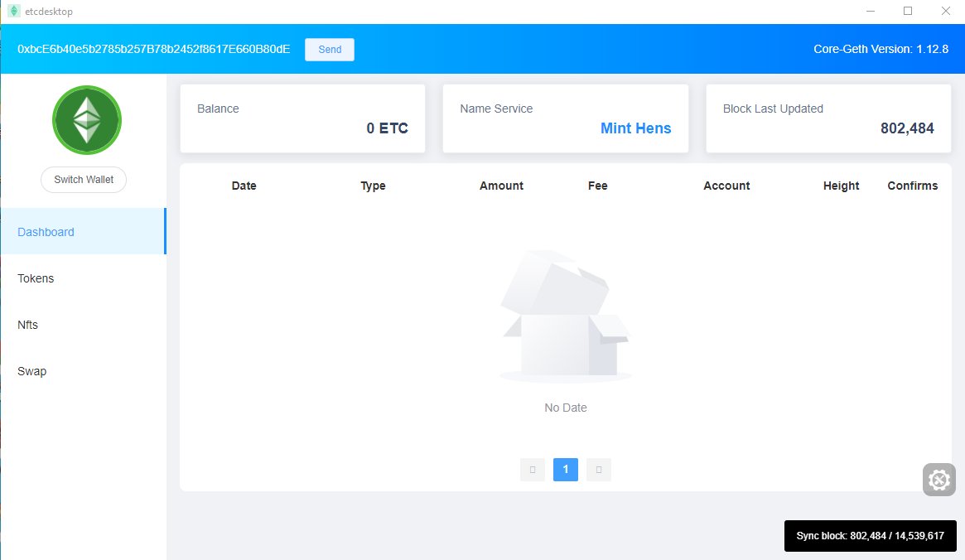
Task: Minimize the etcdesktop window
Action: (x=871, y=11)
